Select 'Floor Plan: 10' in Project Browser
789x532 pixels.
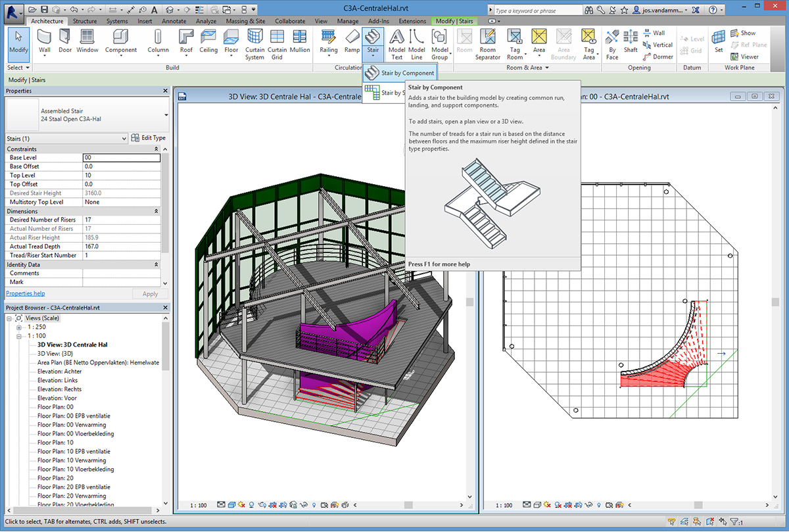pos(55,443)
